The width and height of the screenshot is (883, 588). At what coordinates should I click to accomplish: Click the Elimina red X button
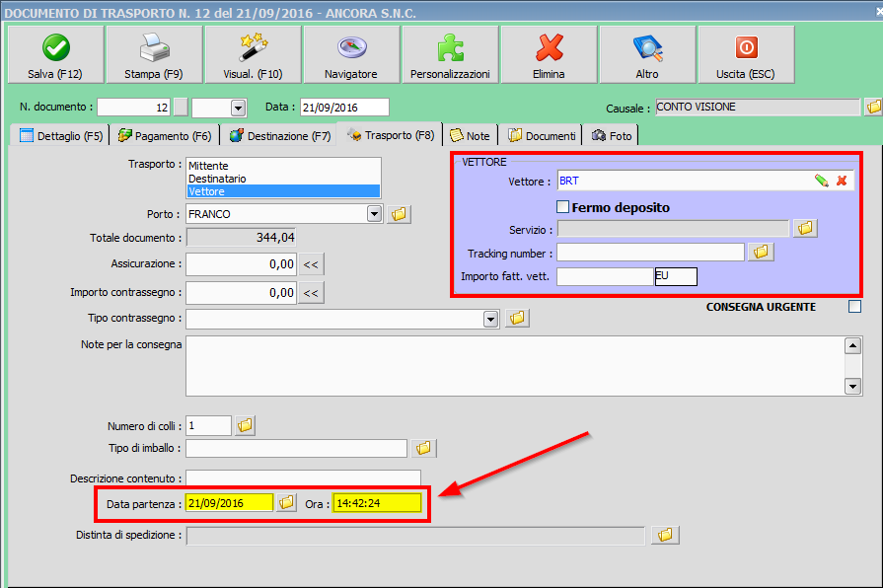549,55
